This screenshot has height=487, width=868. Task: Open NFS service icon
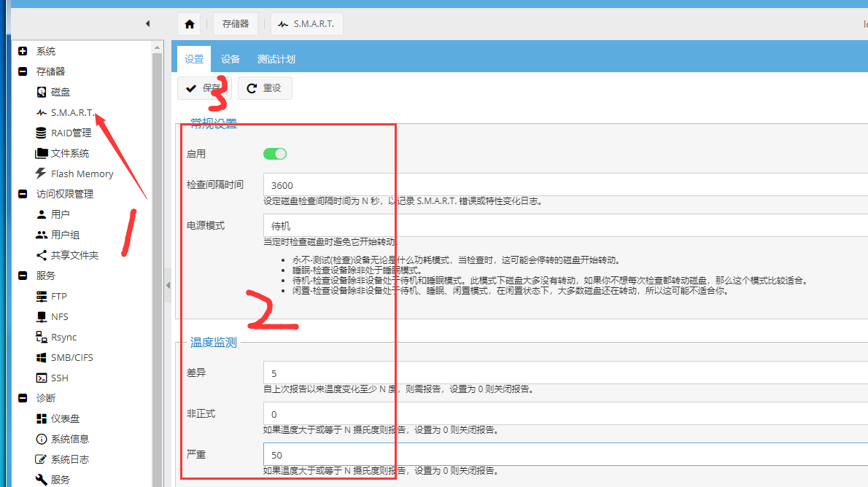click(x=42, y=316)
